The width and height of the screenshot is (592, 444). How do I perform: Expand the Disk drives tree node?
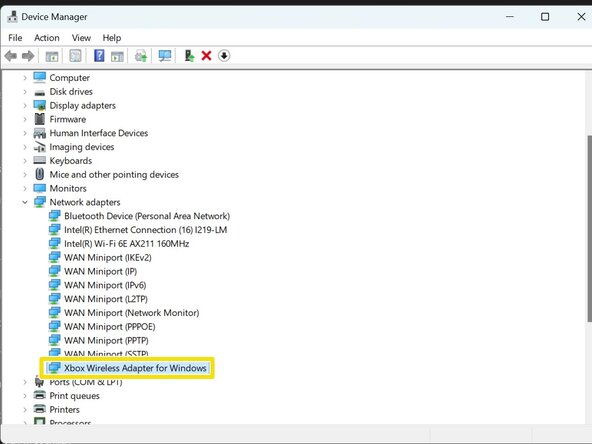(x=25, y=92)
